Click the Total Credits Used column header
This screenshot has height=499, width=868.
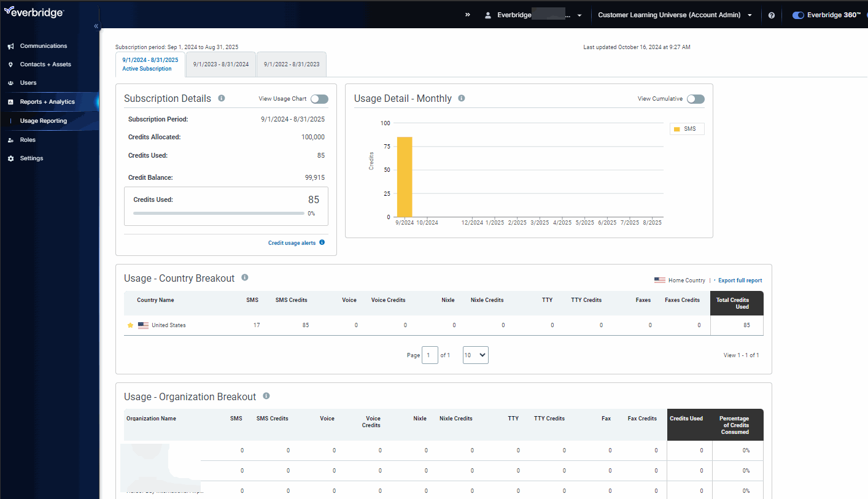[x=737, y=303]
